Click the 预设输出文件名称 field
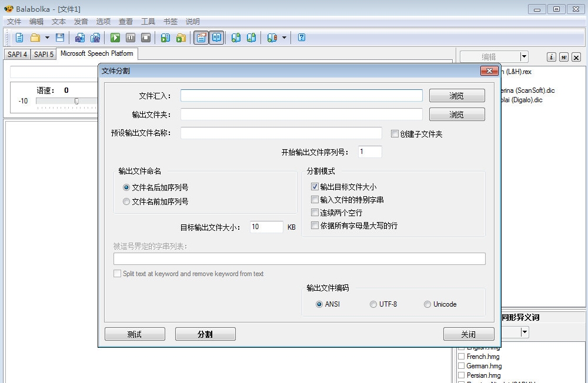588x383 pixels. tap(281, 133)
